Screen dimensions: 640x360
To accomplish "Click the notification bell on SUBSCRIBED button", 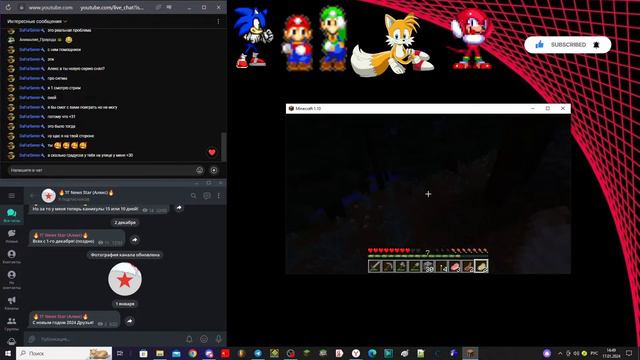I will [596, 44].
